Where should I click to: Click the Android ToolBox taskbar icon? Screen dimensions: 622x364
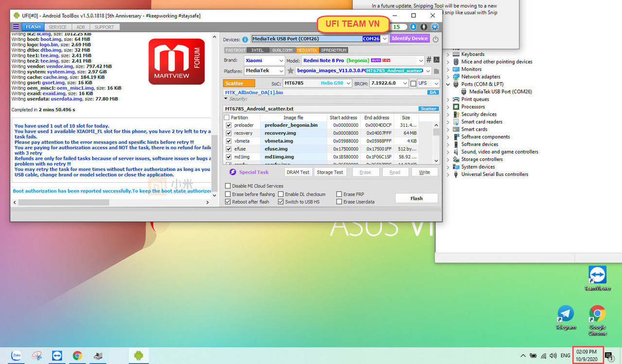pyautogui.click(x=138, y=356)
